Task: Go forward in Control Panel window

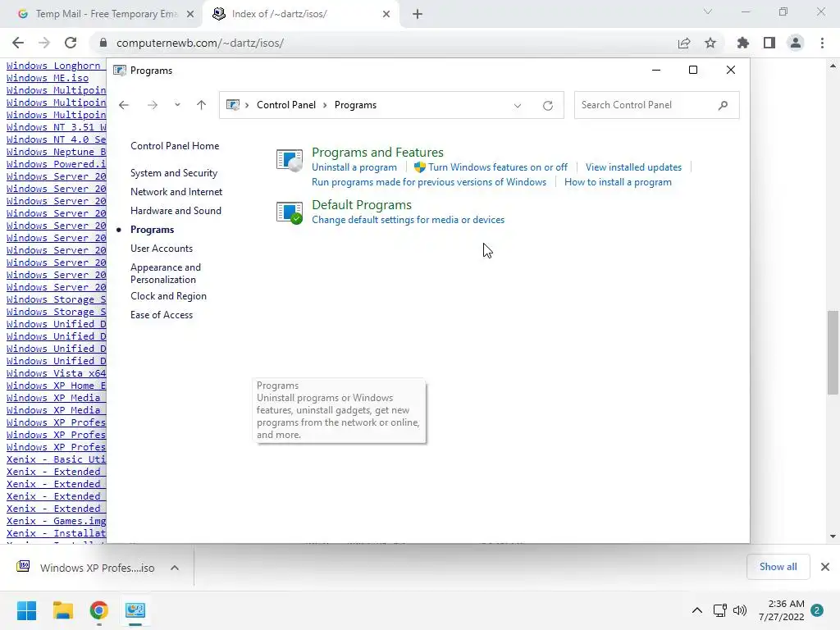Action: (153, 105)
